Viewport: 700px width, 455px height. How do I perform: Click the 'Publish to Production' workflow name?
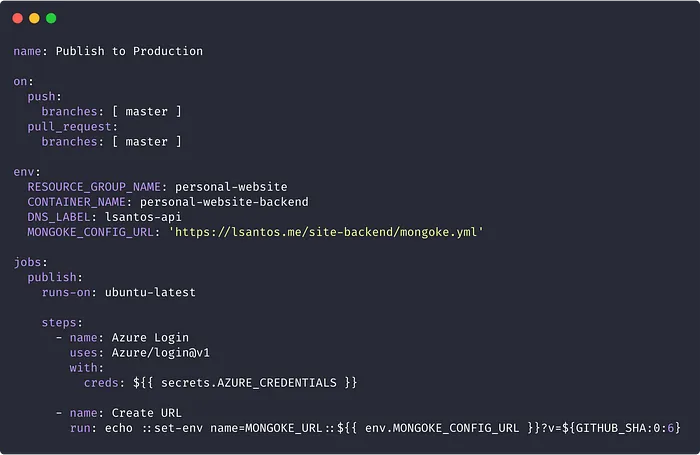(129, 51)
